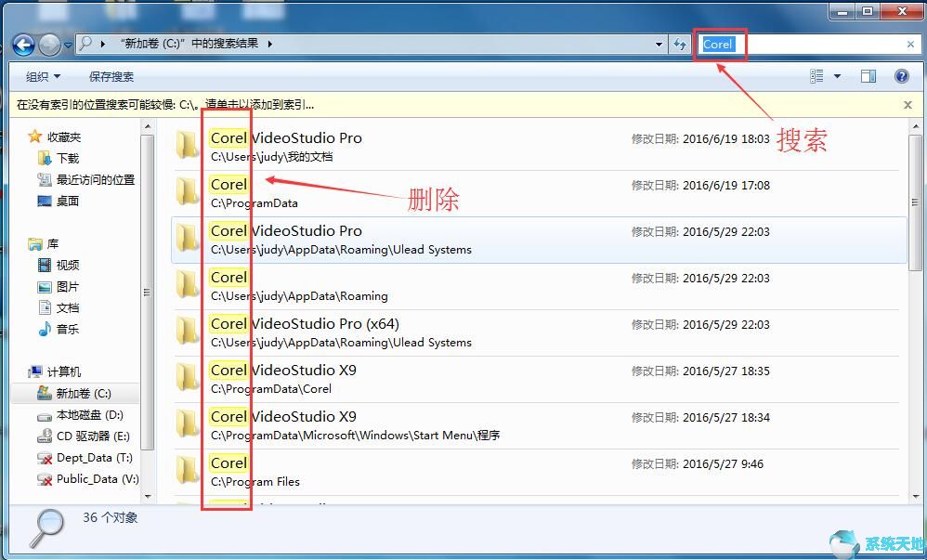Image resolution: width=927 pixels, height=560 pixels.
Task: Dismiss the index info bar
Action: tap(908, 105)
